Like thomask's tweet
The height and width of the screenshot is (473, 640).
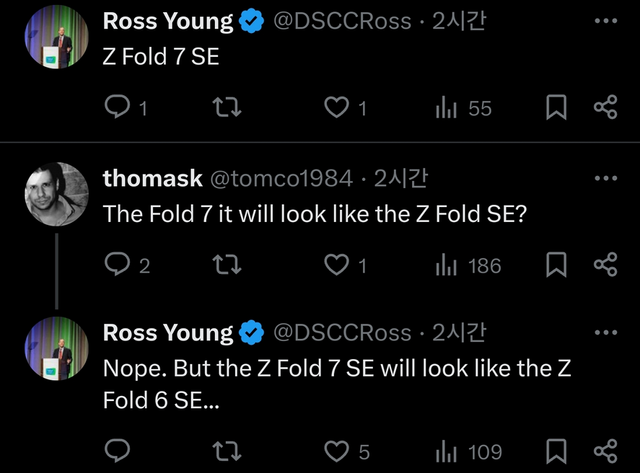338,265
